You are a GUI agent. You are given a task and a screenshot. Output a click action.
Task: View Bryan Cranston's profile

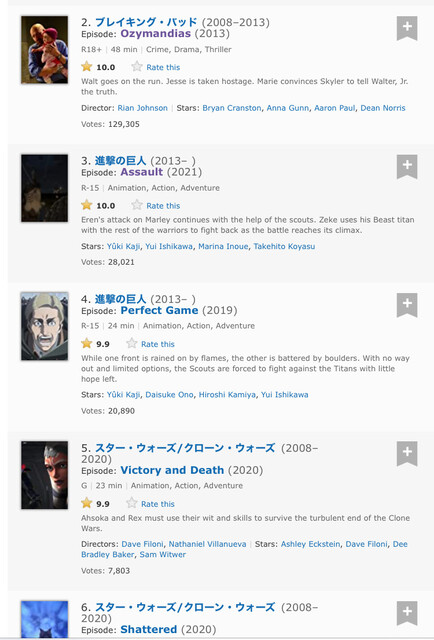point(231,108)
